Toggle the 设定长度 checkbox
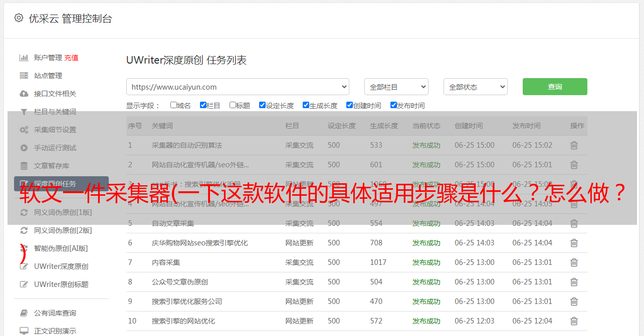This screenshot has width=644, height=336. point(262,105)
